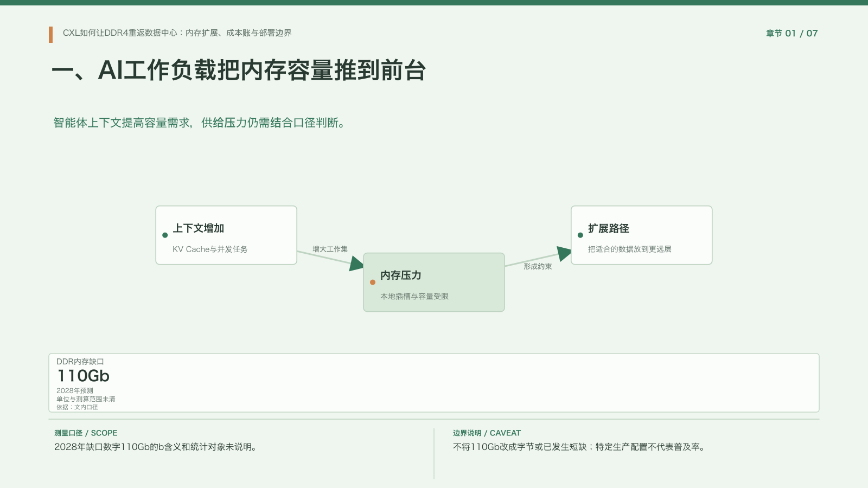Select the subtitle 智能体上下文提高容量需求

tap(199, 123)
